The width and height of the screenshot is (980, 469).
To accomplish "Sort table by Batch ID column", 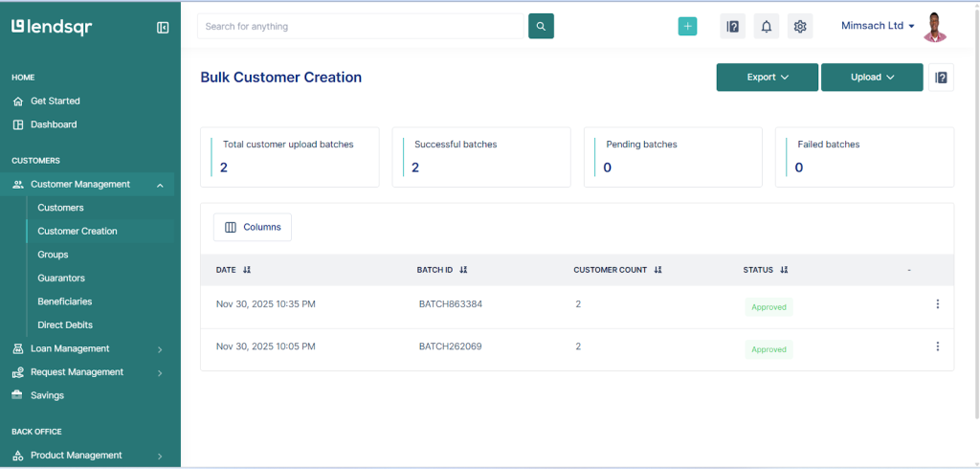I will click(463, 270).
